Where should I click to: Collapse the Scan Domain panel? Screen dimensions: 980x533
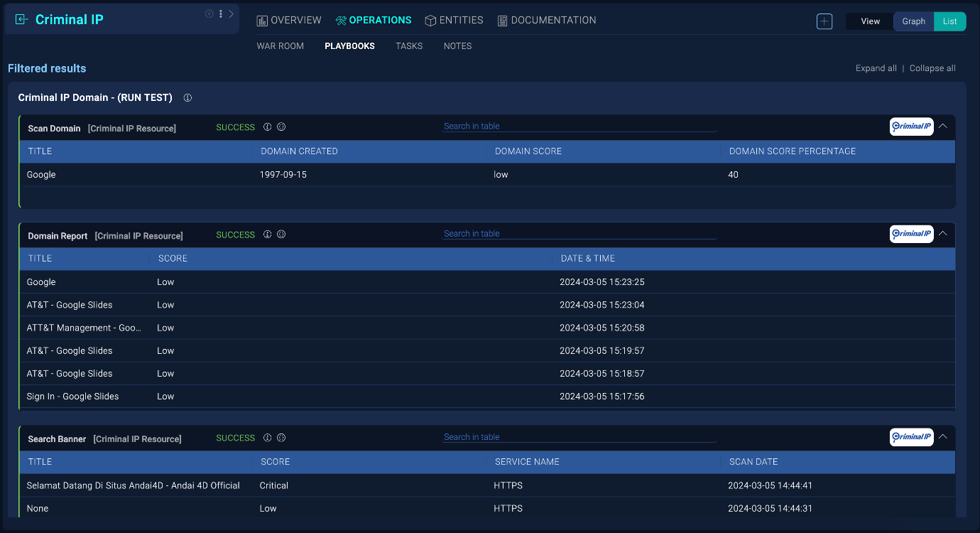(943, 126)
